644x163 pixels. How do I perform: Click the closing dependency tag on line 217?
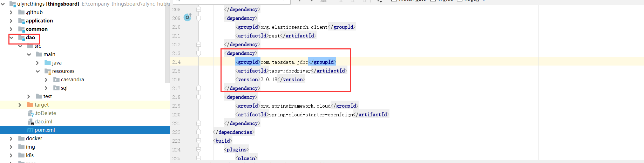tap(242, 88)
